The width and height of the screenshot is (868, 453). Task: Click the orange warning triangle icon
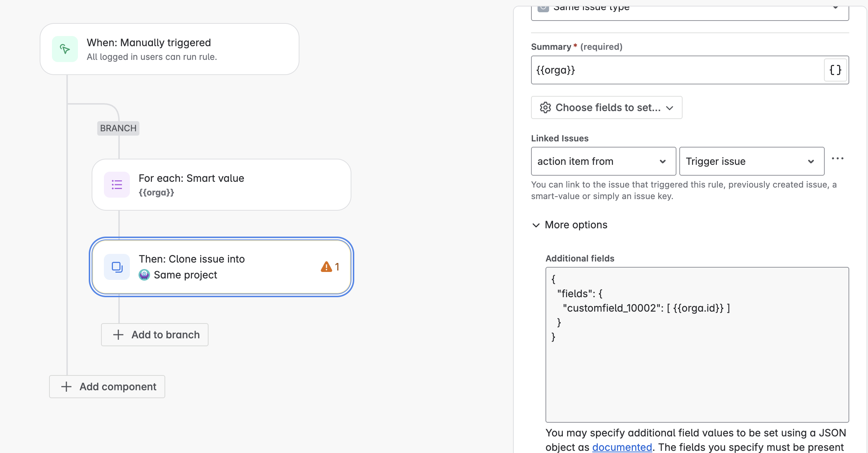326,267
